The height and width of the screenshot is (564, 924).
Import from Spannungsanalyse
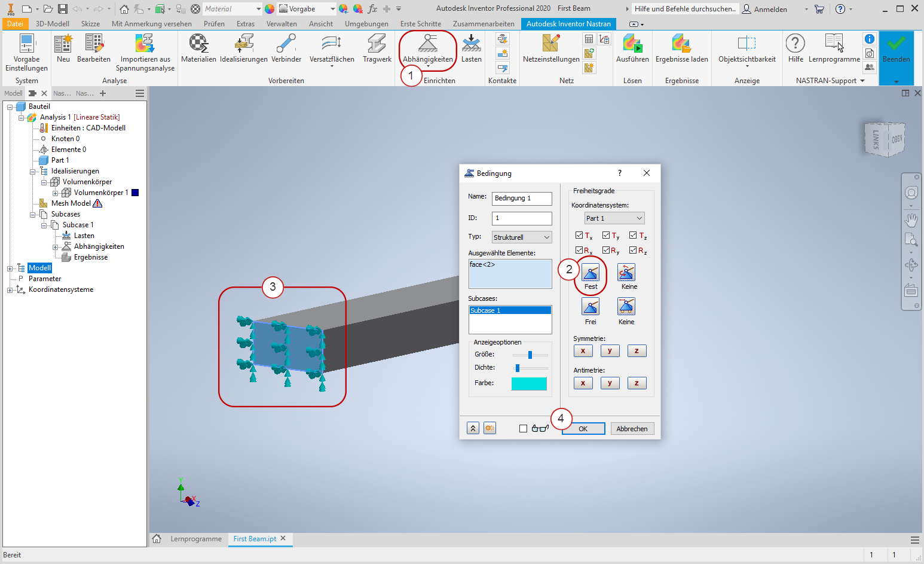(145, 53)
